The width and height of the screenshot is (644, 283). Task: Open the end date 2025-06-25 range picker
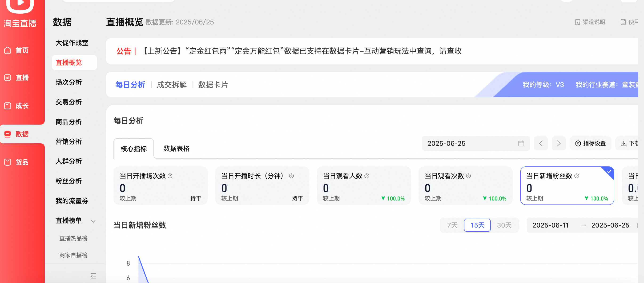tap(610, 225)
